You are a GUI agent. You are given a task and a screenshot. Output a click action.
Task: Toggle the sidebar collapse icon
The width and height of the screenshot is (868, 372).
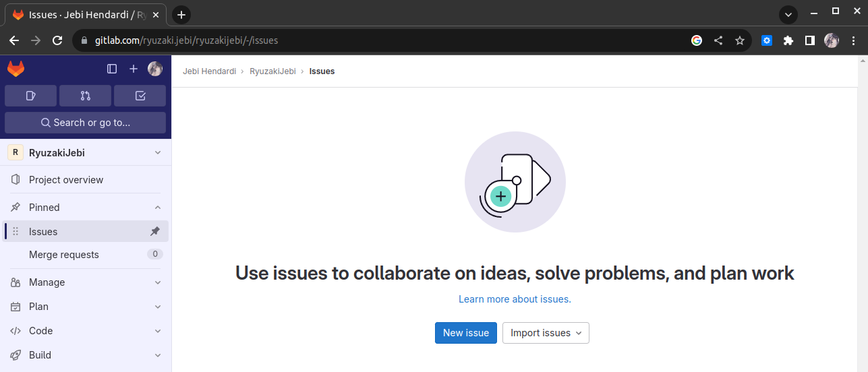112,69
